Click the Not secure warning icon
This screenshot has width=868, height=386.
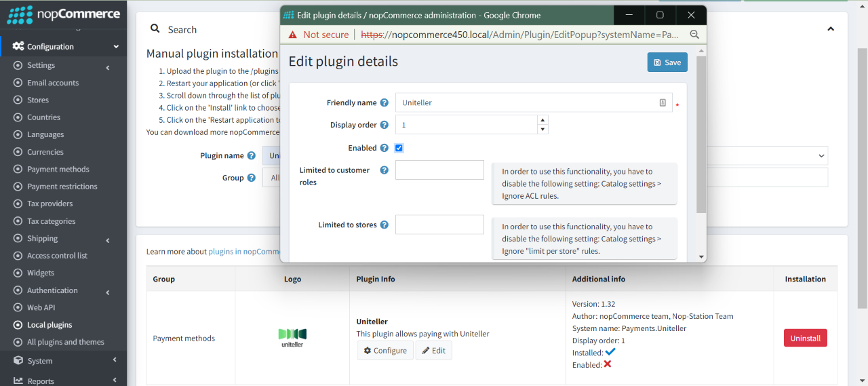pos(293,35)
